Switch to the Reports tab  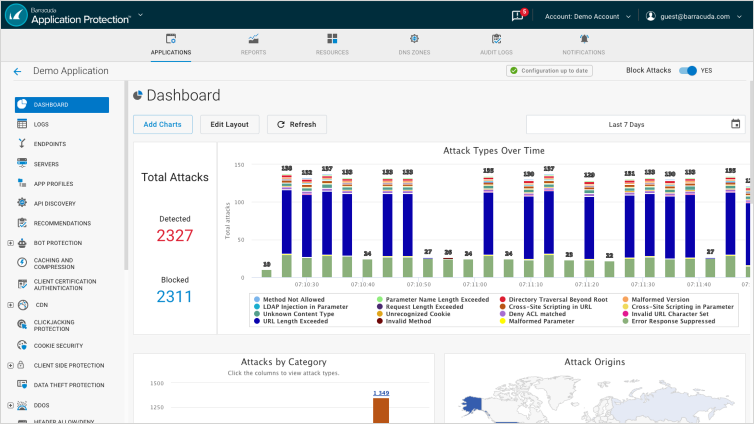coord(253,44)
